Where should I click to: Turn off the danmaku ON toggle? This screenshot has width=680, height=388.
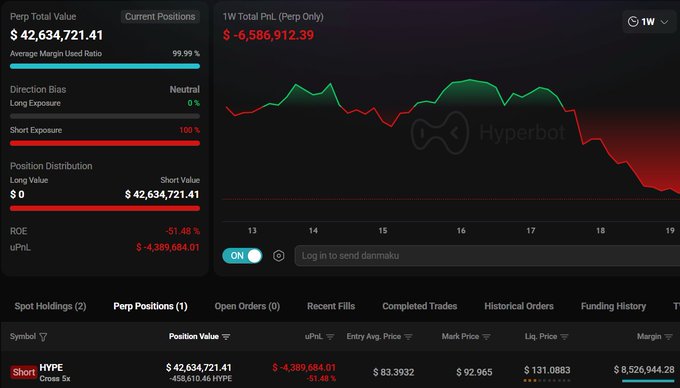(242, 256)
